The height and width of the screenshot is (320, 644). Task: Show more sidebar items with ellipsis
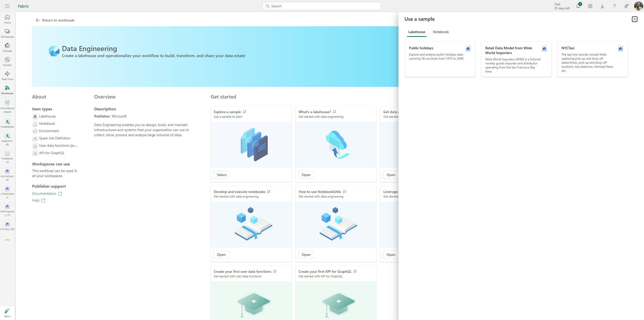coord(7,240)
